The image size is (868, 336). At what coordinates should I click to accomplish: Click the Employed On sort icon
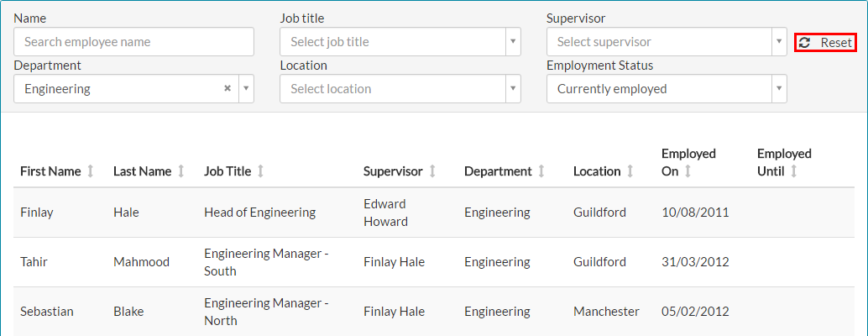[x=688, y=171]
